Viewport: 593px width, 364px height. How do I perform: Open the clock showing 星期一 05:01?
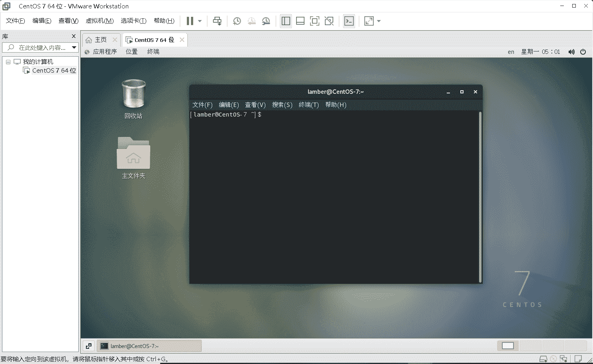click(x=541, y=52)
